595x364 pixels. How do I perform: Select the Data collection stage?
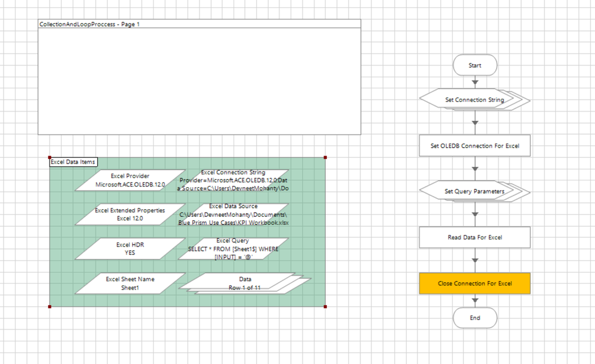(x=244, y=283)
